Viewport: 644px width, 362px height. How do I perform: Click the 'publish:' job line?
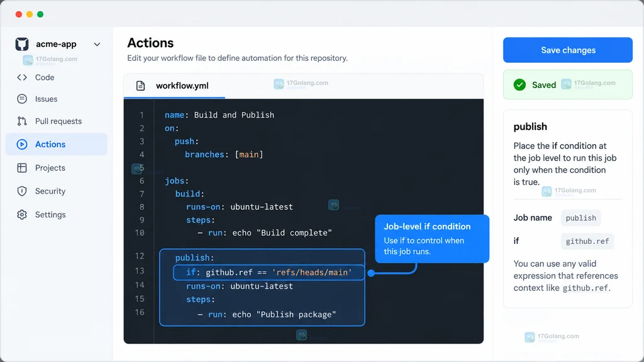[x=195, y=258]
